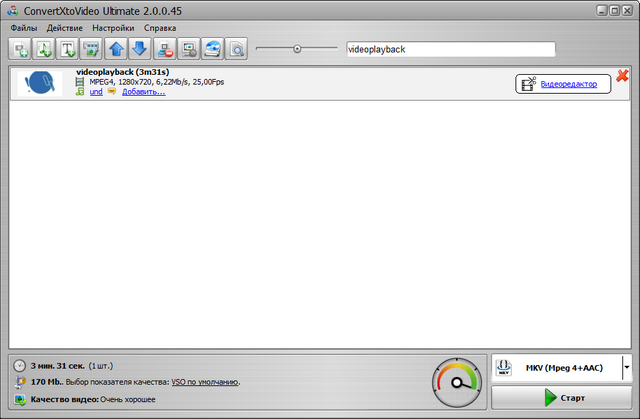640x419 pixels.
Task: Click the add chapter filmstrip toolbar icon
Action: pyautogui.click(x=92, y=48)
